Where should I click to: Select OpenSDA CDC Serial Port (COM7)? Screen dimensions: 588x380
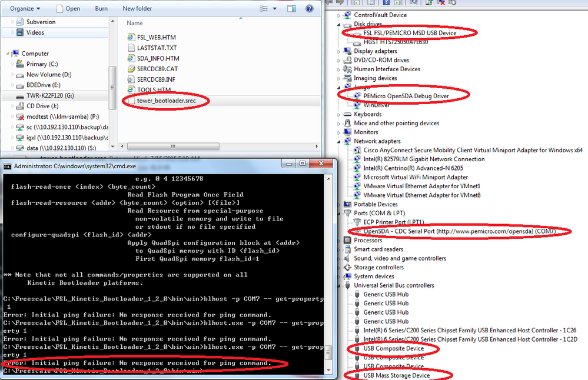(x=459, y=231)
